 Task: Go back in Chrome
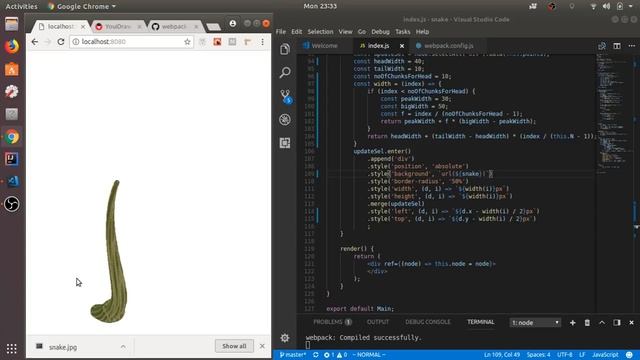[35, 42]
